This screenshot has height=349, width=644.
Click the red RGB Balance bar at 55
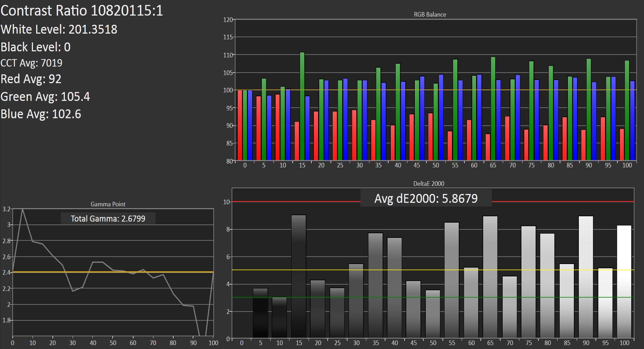click(x=450, y=145)
